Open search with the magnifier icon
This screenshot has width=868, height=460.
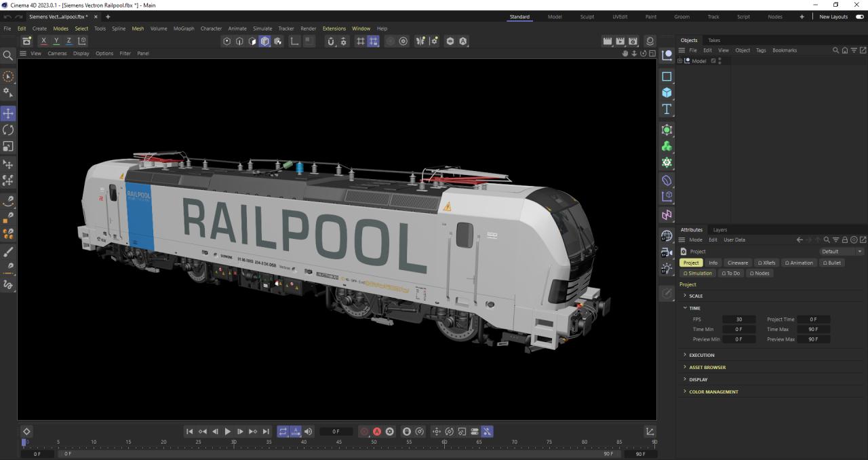coord(8,55)
